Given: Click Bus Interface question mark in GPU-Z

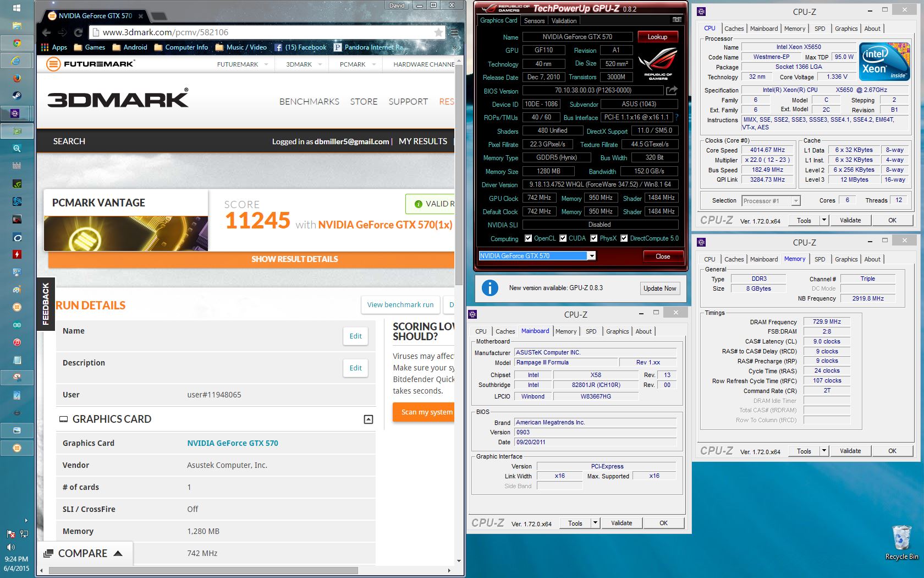Looking at the screenshot, I should pos(676,117).
